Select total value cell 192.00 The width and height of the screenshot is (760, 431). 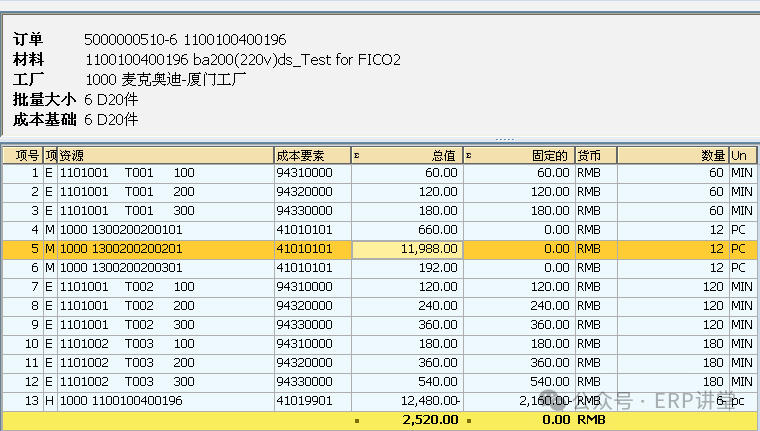tap(407, 268)
